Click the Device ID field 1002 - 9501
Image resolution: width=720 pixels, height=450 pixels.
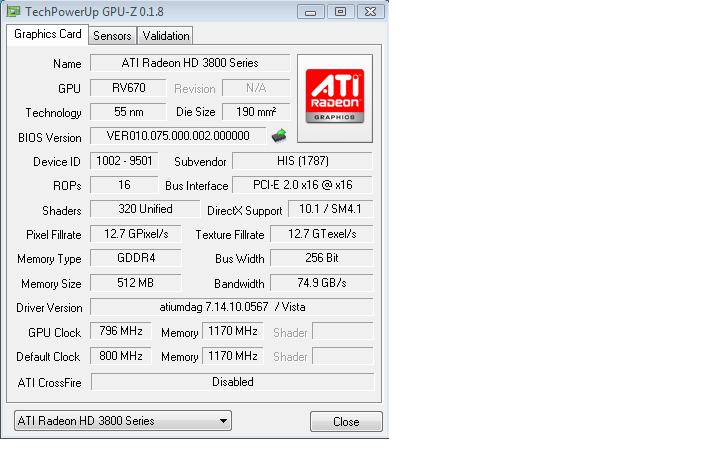124,161
